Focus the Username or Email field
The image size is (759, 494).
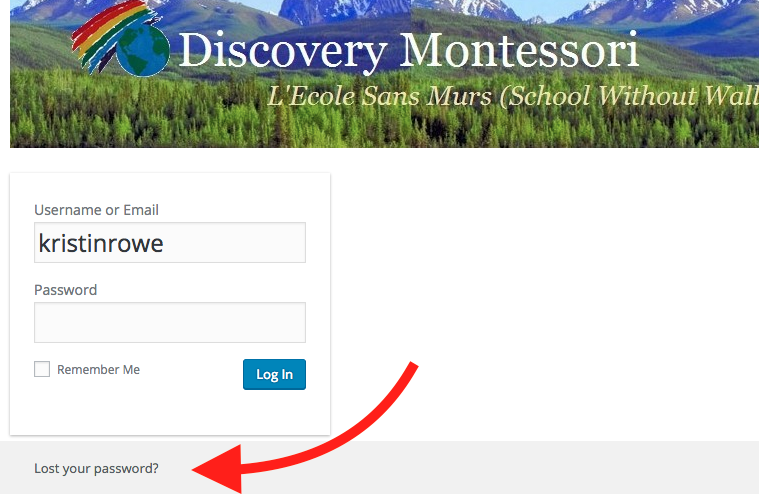point(170,242)
